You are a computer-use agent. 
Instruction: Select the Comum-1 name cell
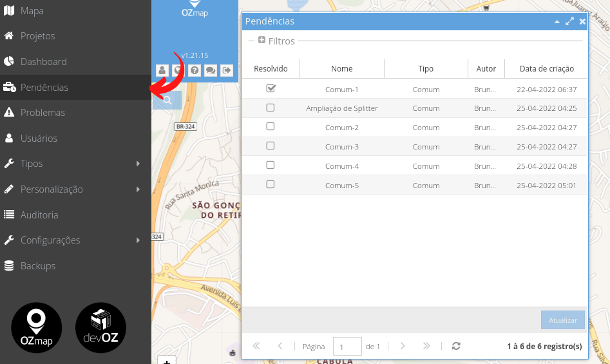pyautogui.click(x=342, y=90)
